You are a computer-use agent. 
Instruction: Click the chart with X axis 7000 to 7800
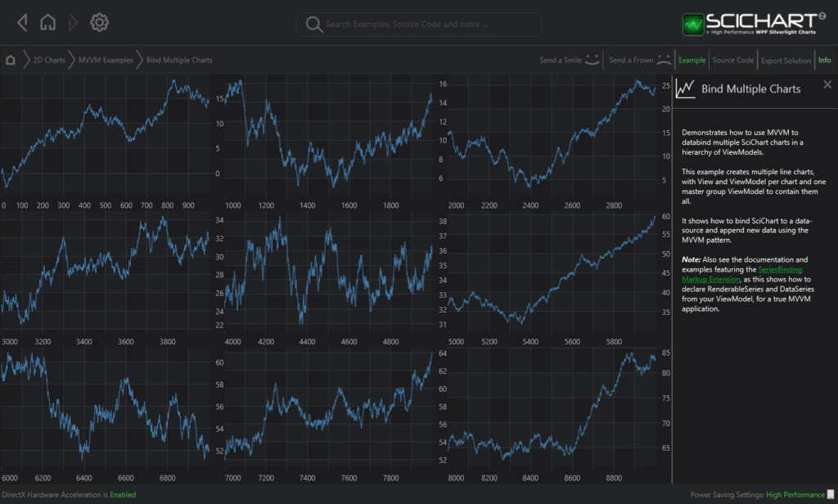coord(328,407)
